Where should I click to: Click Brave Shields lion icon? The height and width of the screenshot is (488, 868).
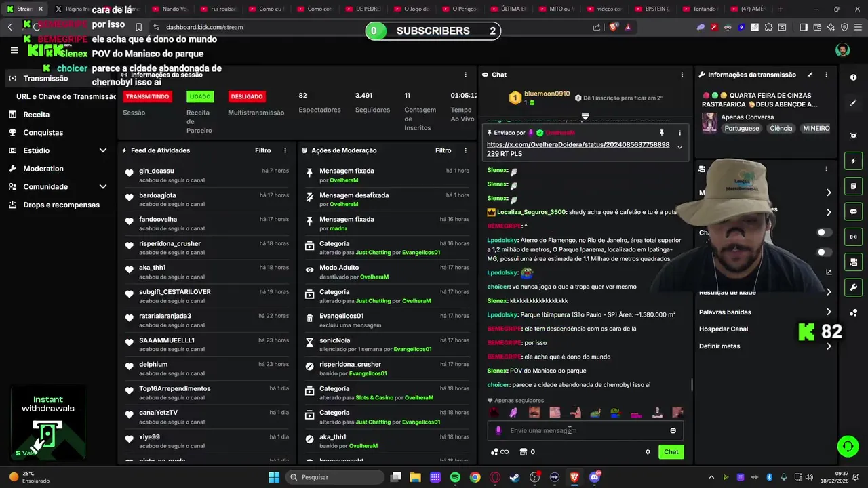[x=614, y=27]
